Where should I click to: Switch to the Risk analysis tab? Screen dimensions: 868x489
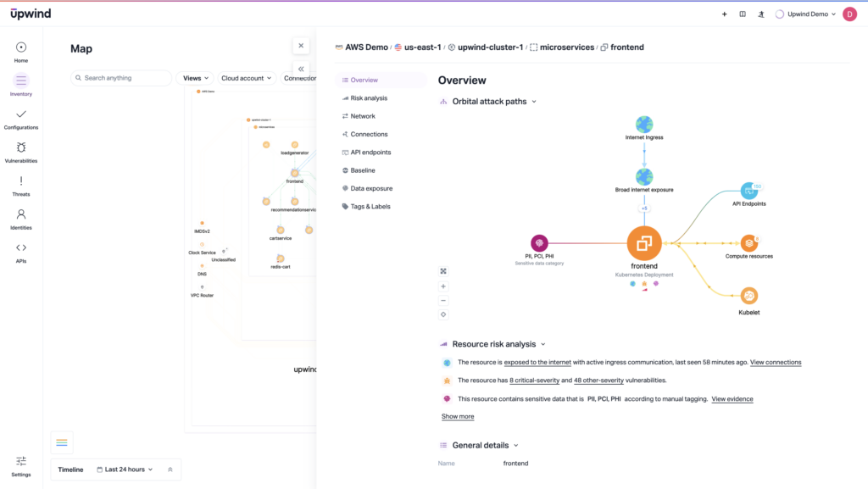(x=369, y=98)
